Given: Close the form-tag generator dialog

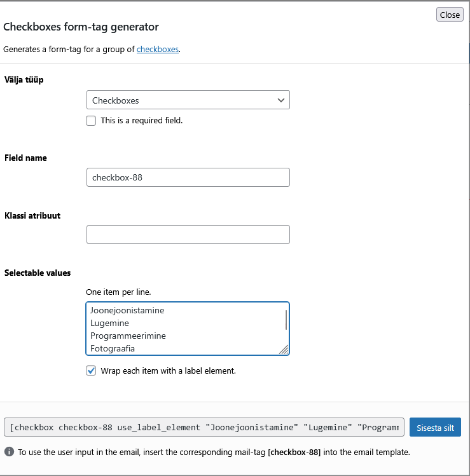Looking at the screenshot, I should coord(450,15).
